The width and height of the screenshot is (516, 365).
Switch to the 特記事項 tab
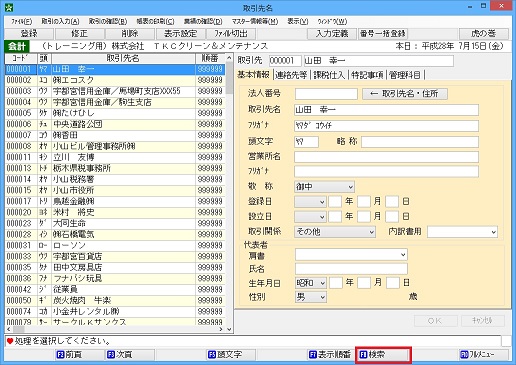(x=367, y=75)
